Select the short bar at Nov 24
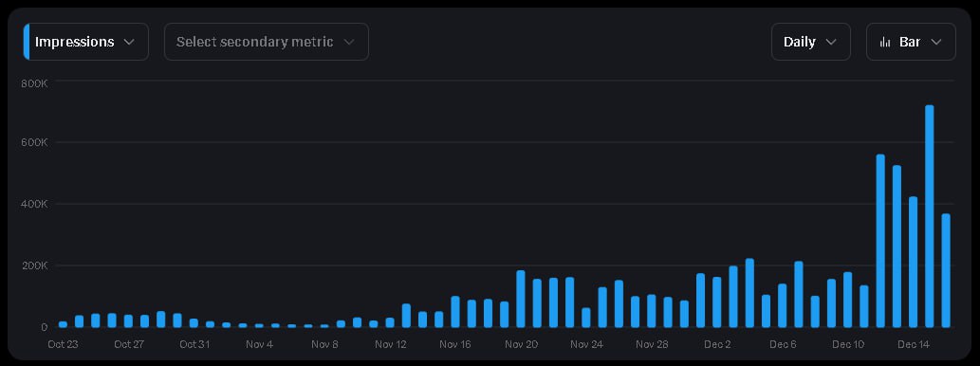This screenshot has height=366, width=980. (585, 318)
